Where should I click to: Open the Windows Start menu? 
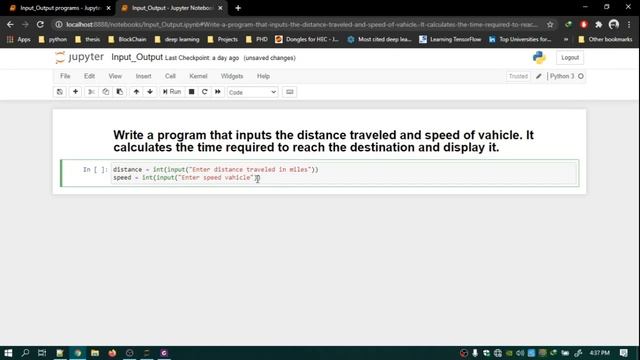8,353
